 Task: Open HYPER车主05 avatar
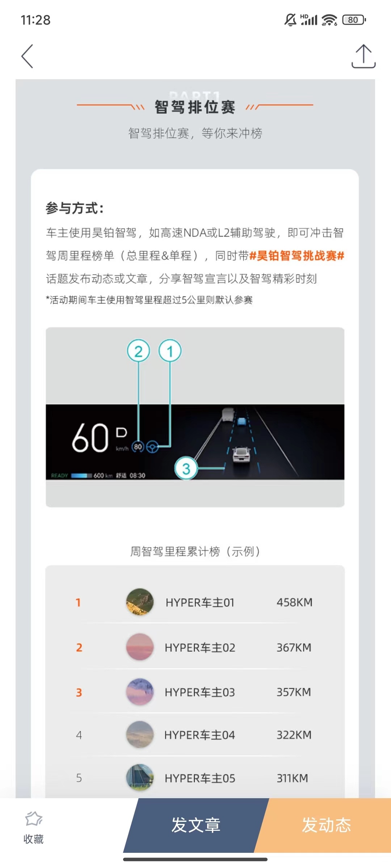coord(140,778)
